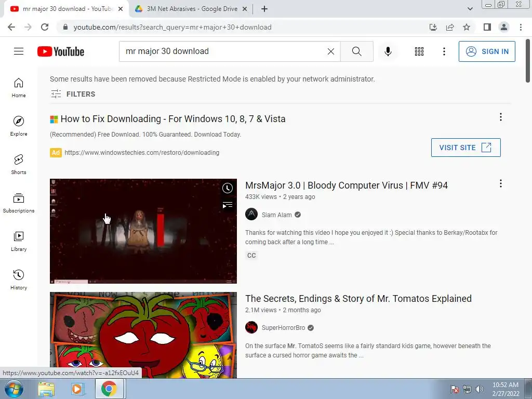Screen dimensions: 532x399
Task: Bookmark this page with the star
Action: pyautogui.click(x=467, y=27)
